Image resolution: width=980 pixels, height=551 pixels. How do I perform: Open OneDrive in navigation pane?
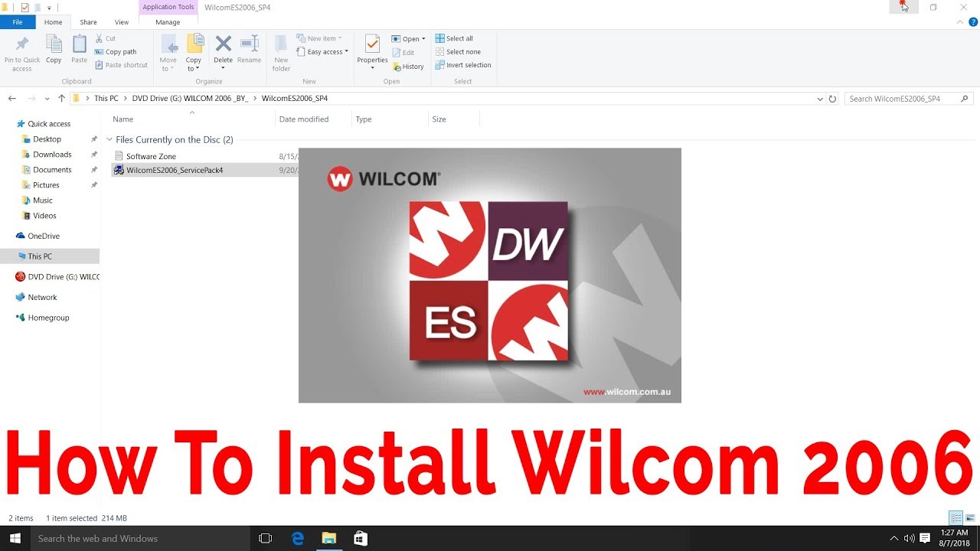44,236
